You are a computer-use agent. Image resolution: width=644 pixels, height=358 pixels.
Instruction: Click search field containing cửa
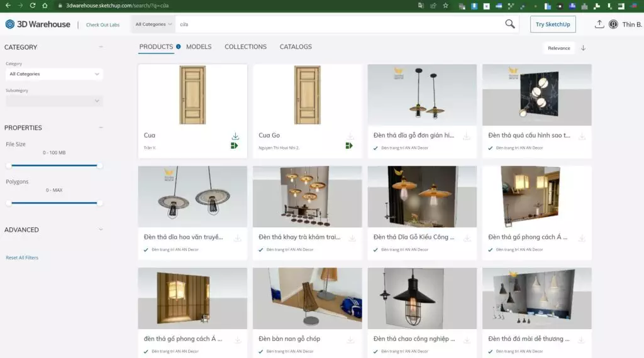pos(339,24)
